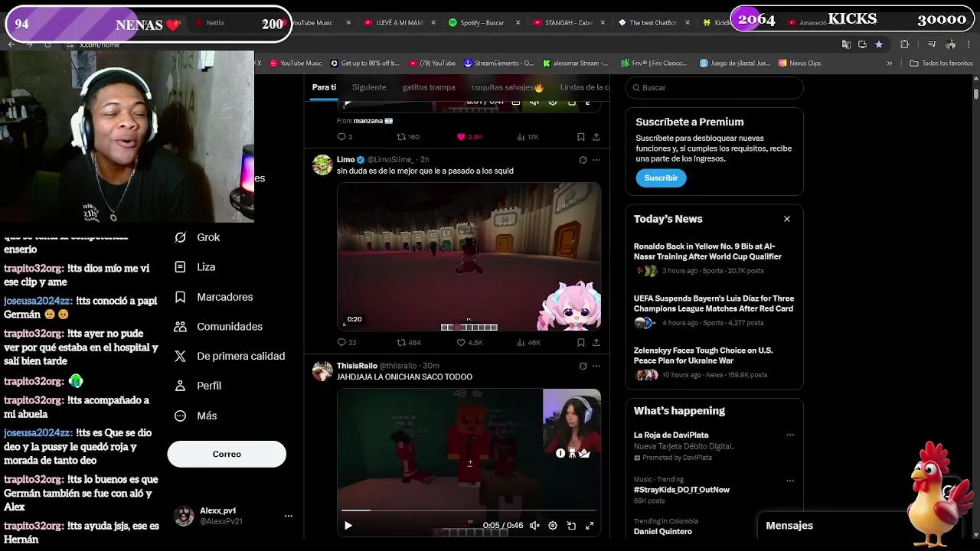
Task: Unlike the manzana post heart
Action: coord(461,137)
